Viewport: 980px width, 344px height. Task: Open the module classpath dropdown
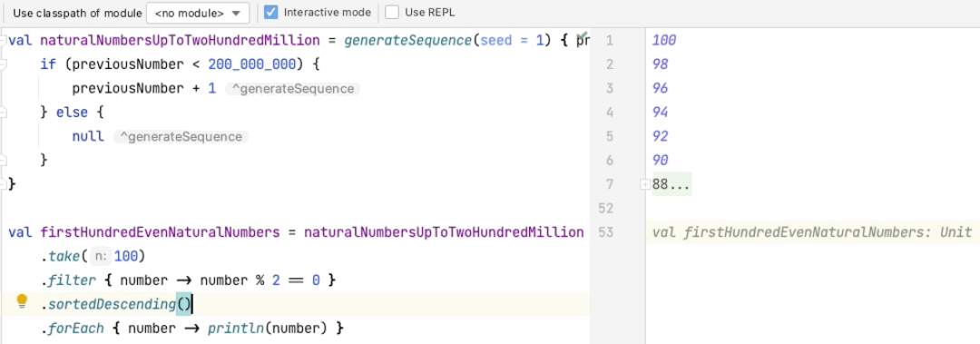pos(198,13)
